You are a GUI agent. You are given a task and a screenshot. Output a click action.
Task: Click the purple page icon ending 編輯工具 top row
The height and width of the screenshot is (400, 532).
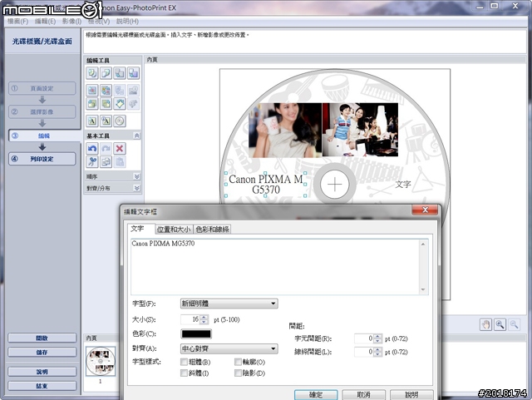[x=133, y=73]
